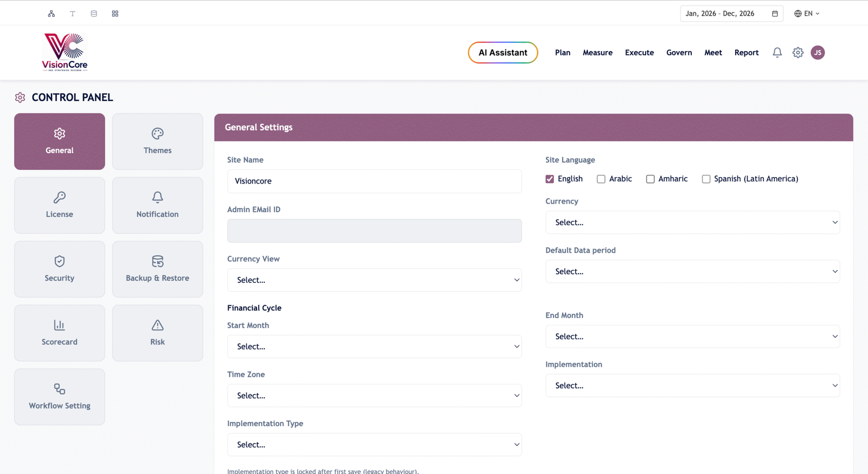Open settings gear icon in header
Viewport: 868px width, 474px height.
[x=798, y=53]
